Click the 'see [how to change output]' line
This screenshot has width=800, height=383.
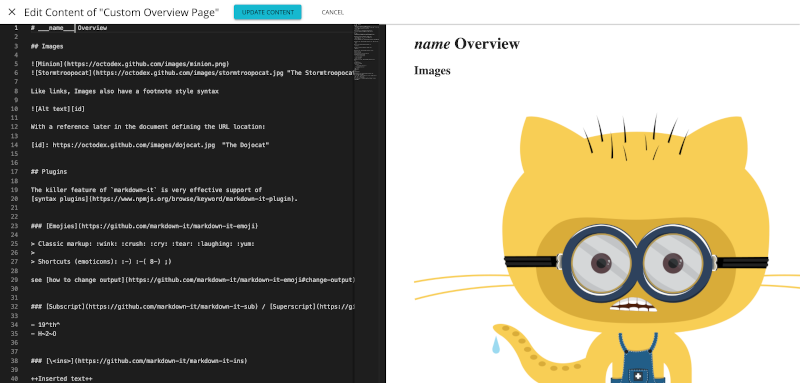coord(192,280)
